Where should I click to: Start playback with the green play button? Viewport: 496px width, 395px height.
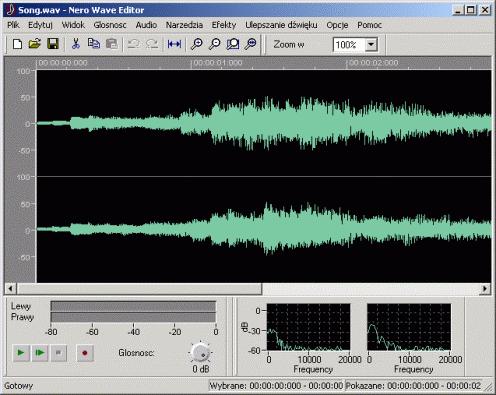[21, 353]
